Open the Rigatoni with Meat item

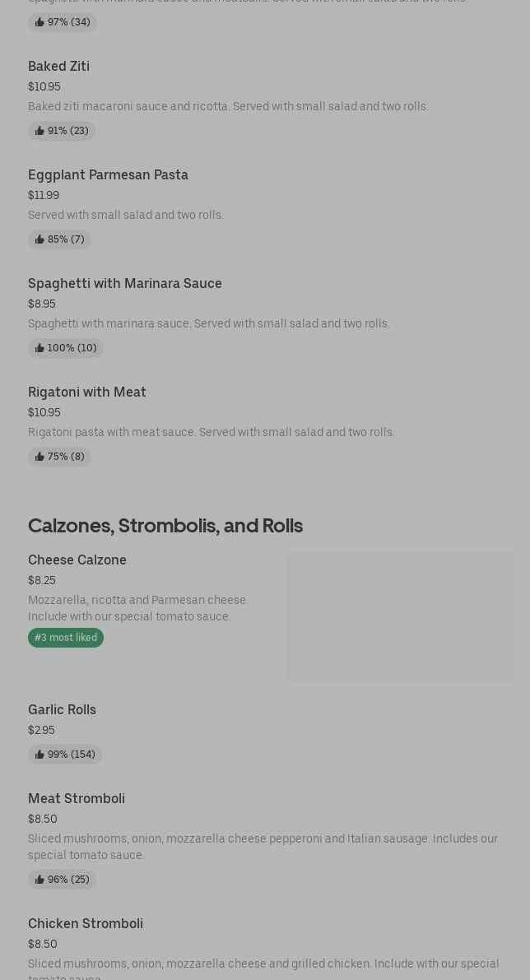tap(87, 392)
